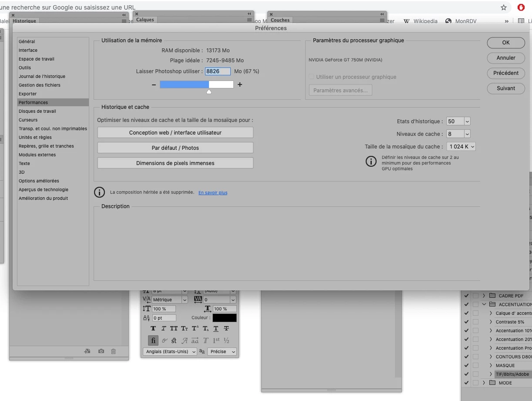This screenshot has width=532, height=401.
Task: Toggle swash OpenType icon
Action: tap(185, 340)
